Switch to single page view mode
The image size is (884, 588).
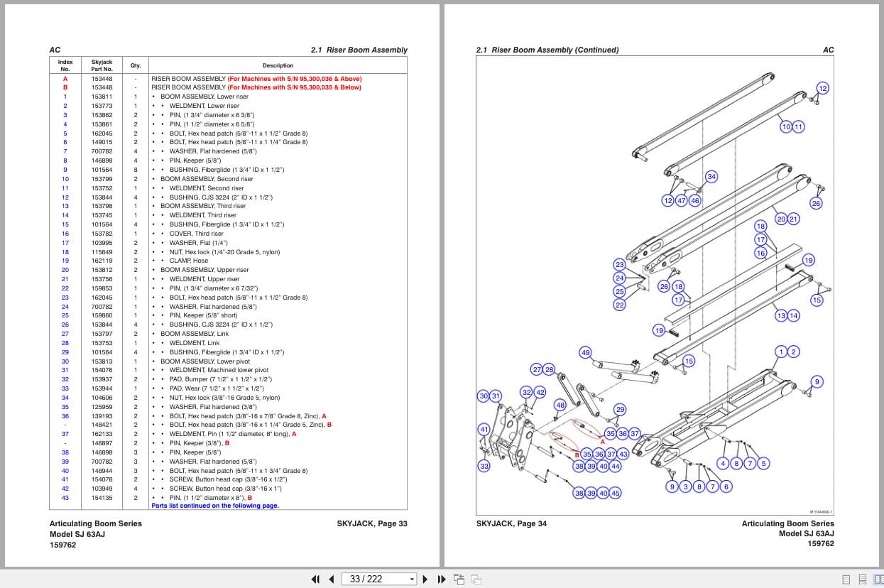[x=846, y=579]
